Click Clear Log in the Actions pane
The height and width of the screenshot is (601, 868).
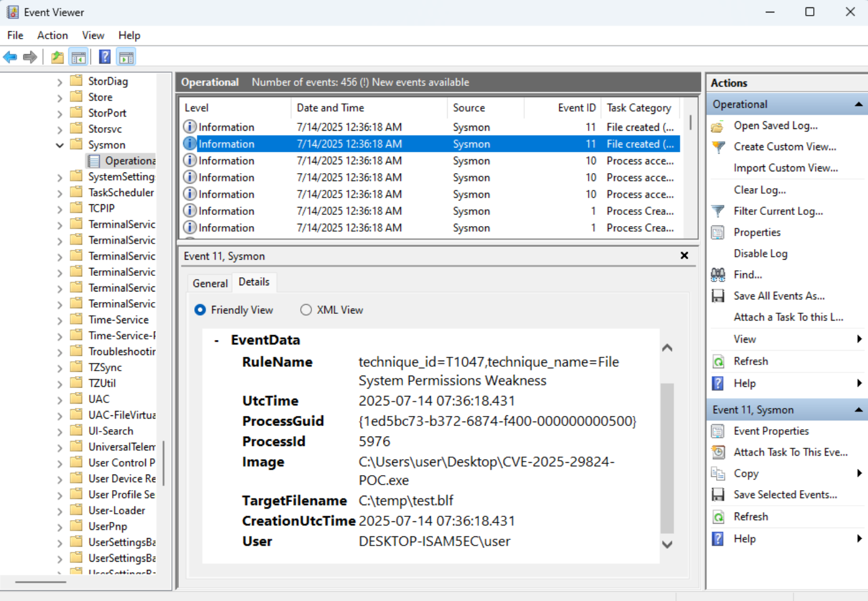(759, 190)
